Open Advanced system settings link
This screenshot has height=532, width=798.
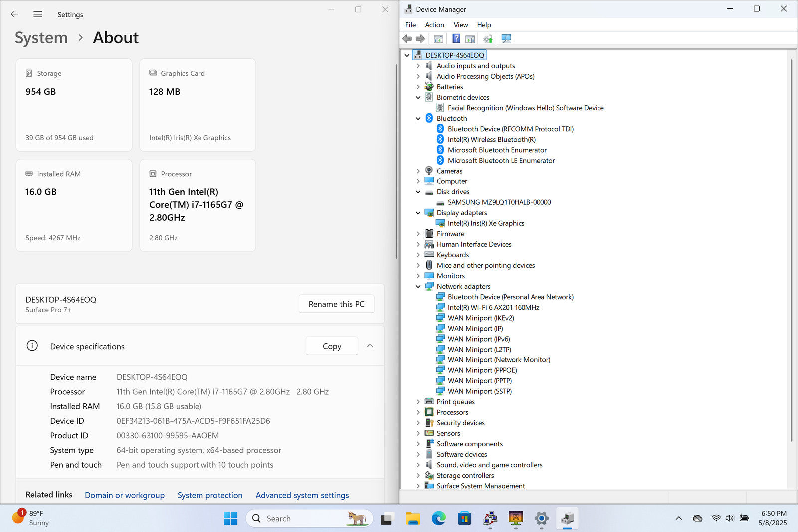click(x=302, y=495)
